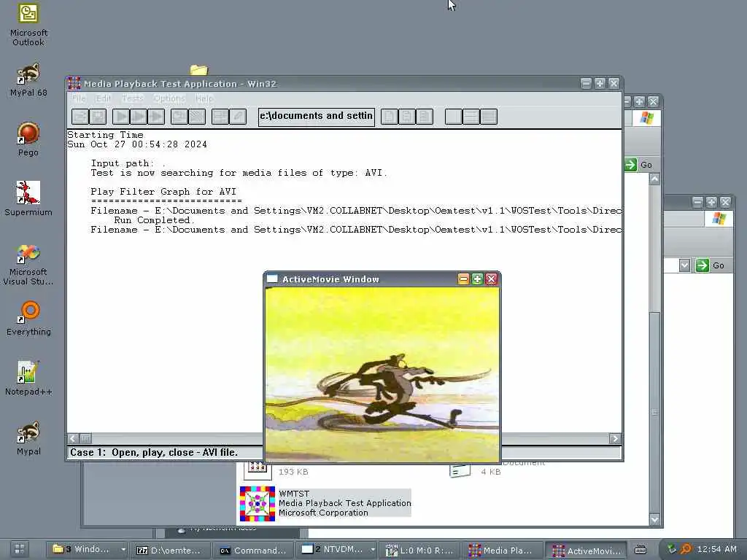Image resolution: width=747 pixels, height=560 pixels.
Task: Open the Help menu
Action: pyautogui.click(x=204, y=98)
